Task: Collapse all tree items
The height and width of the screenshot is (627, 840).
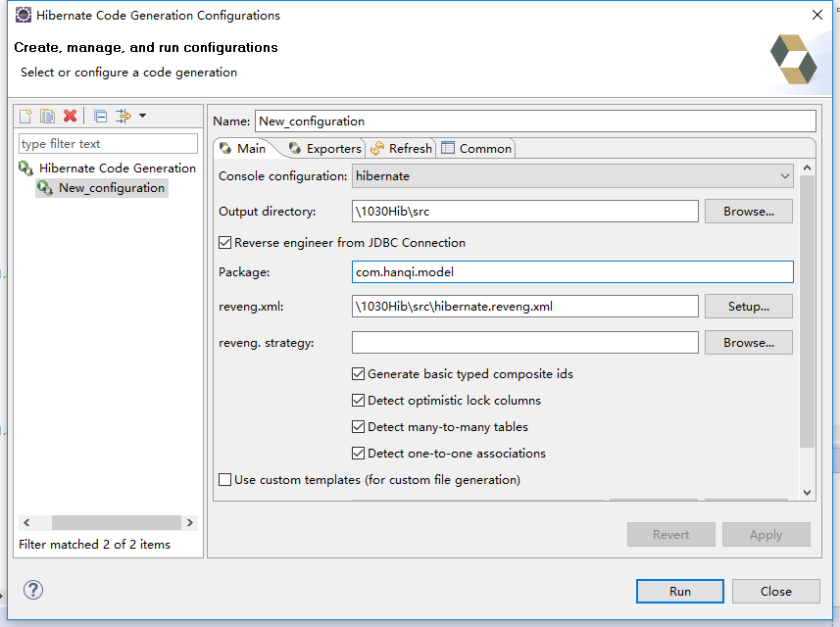Action: pyautogui.click(x=100, y=117)
